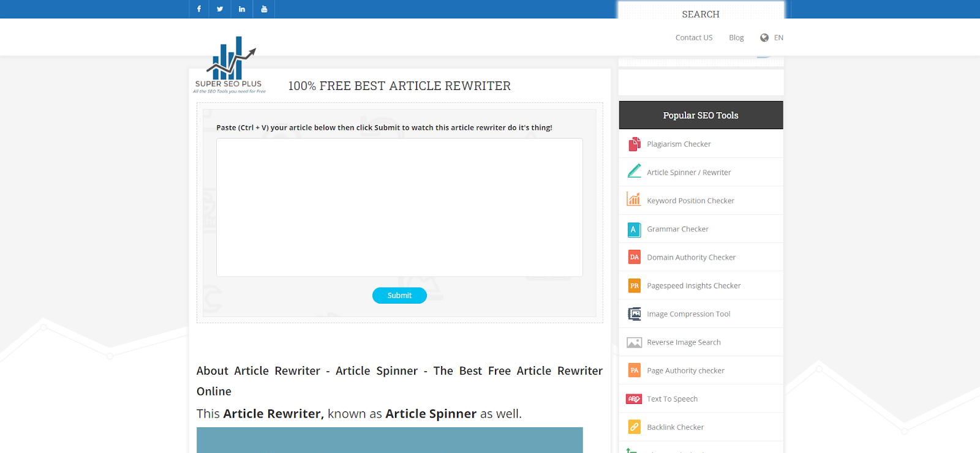
Task: Open the LinkedIn social icon
Action: point(242,9)
